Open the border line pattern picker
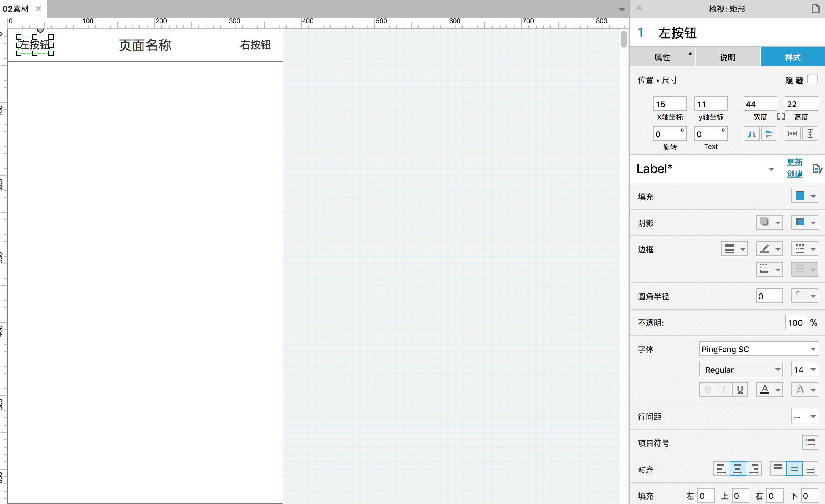 tap(804, 249)
